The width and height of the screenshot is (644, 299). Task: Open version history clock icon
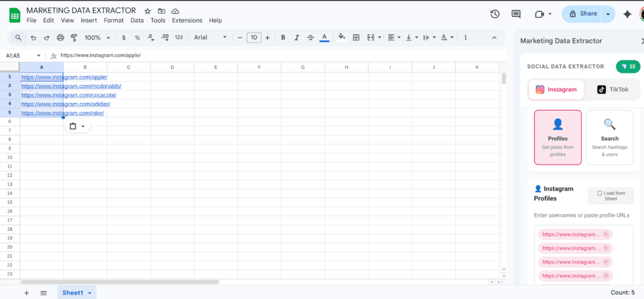(x=495, y=14)
